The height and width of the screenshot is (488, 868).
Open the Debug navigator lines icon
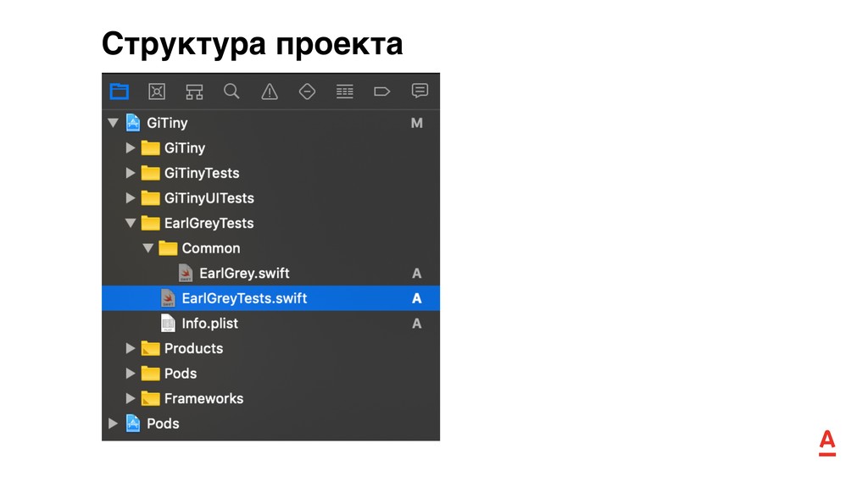[x=345, y=91]
